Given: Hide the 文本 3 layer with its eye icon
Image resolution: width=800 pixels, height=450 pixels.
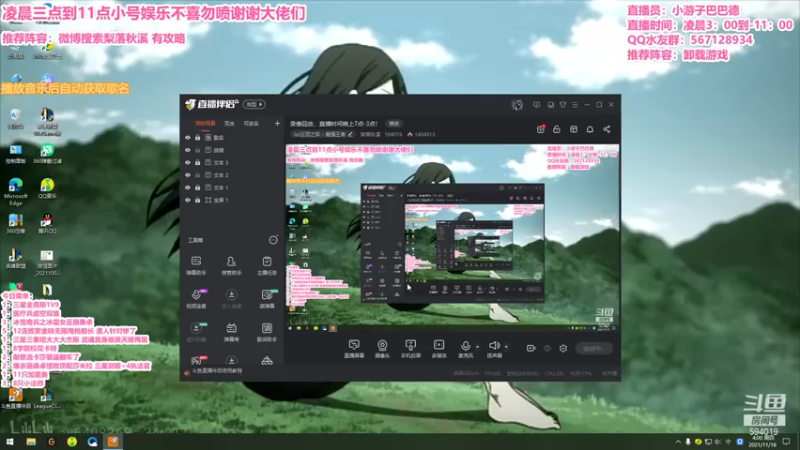Looking at the screenshot, I should coord(188,163).
